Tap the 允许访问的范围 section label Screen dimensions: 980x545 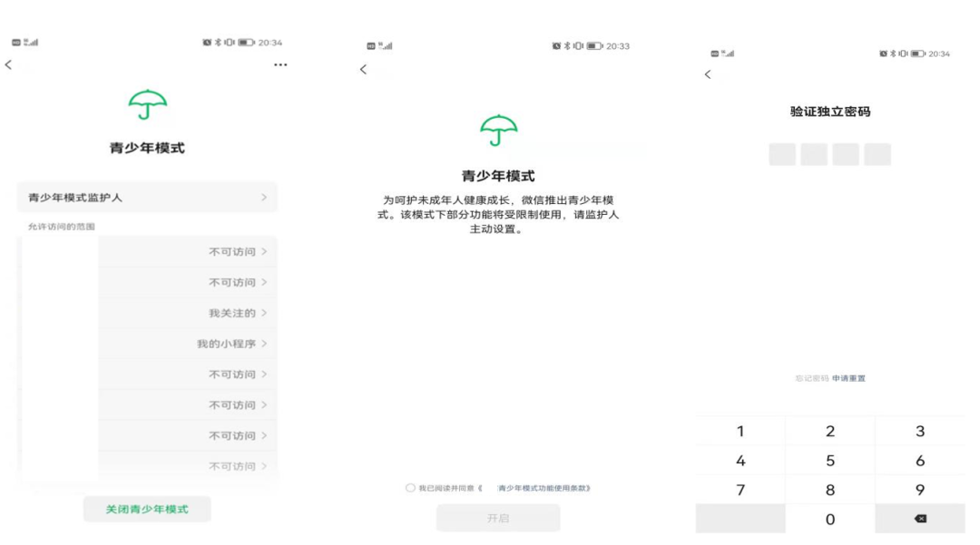[x=62, y=227]
